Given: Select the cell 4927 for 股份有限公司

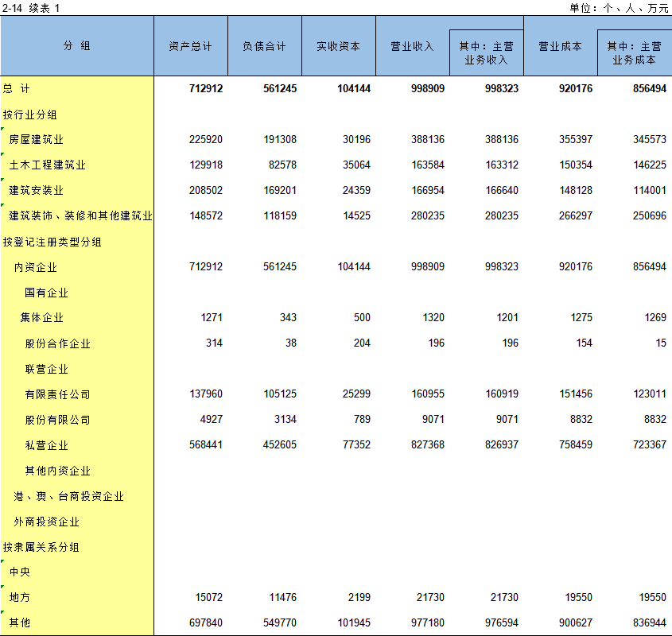Looking at the screenshot, I should [212, 419].
